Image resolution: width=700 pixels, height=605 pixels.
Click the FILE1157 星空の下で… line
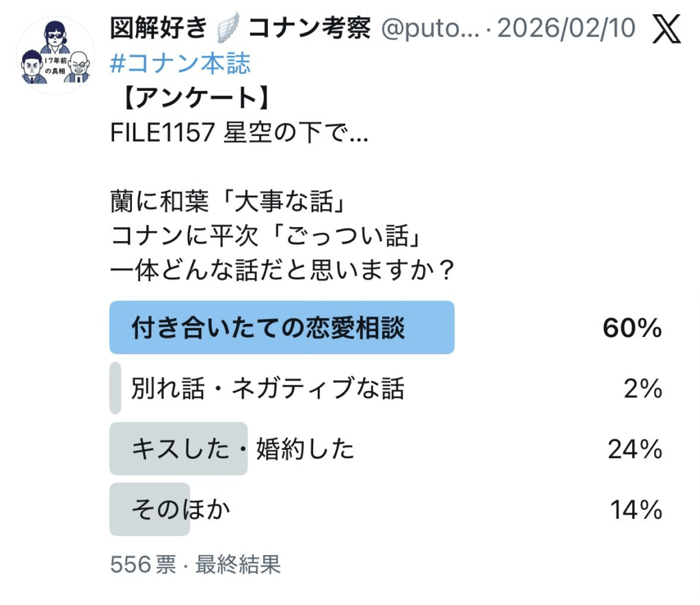(239, 133)
